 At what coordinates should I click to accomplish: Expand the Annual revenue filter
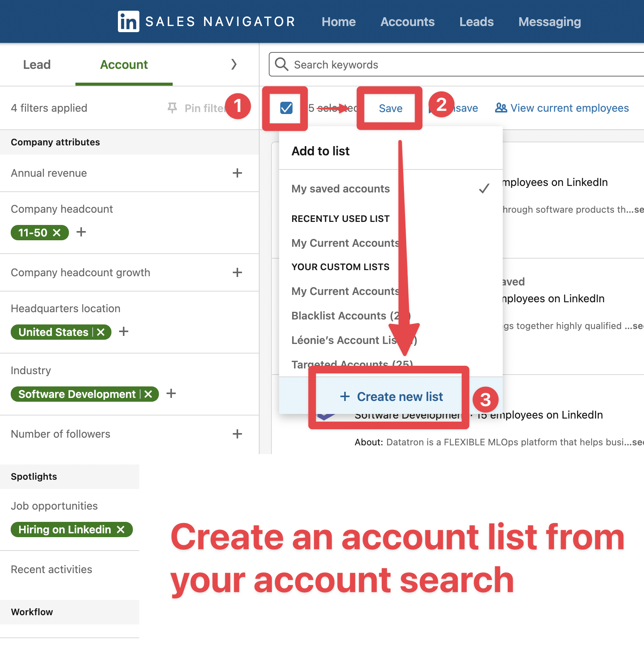237,173
